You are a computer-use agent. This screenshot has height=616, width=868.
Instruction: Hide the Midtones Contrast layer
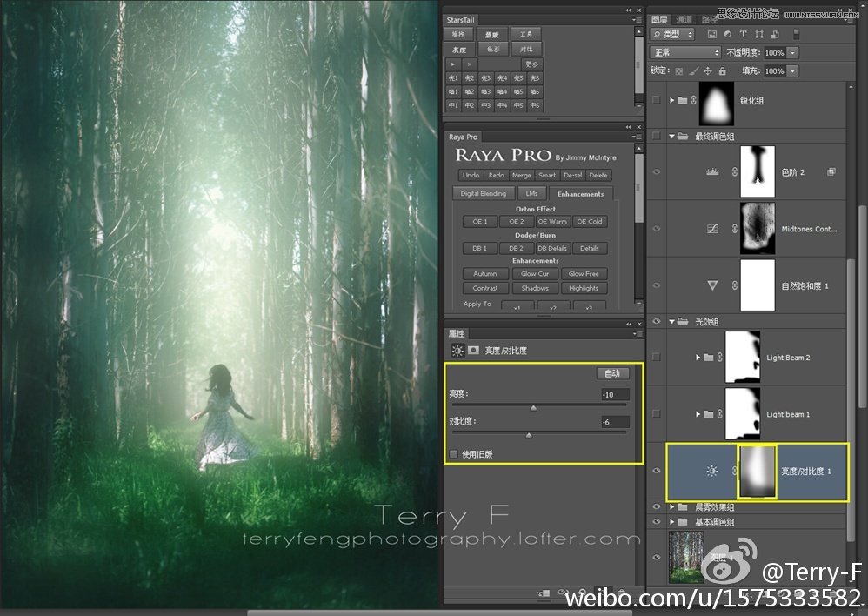(x=657, y=228)
